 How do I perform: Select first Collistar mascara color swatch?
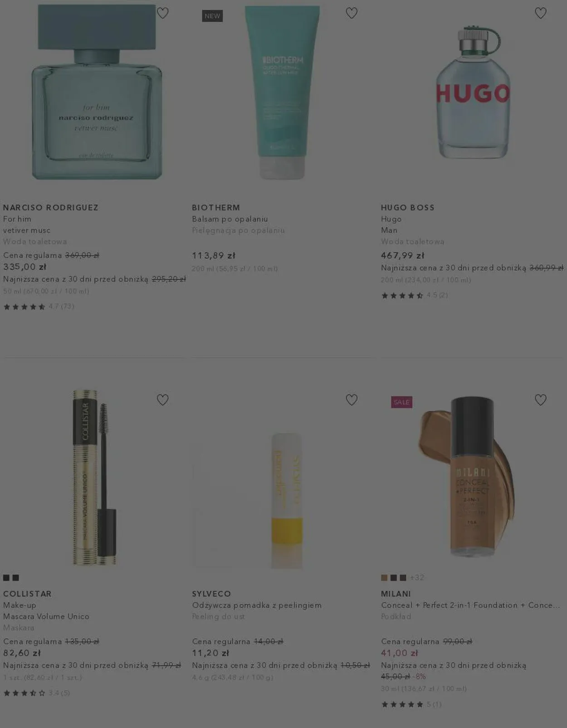tap(6, 577)
